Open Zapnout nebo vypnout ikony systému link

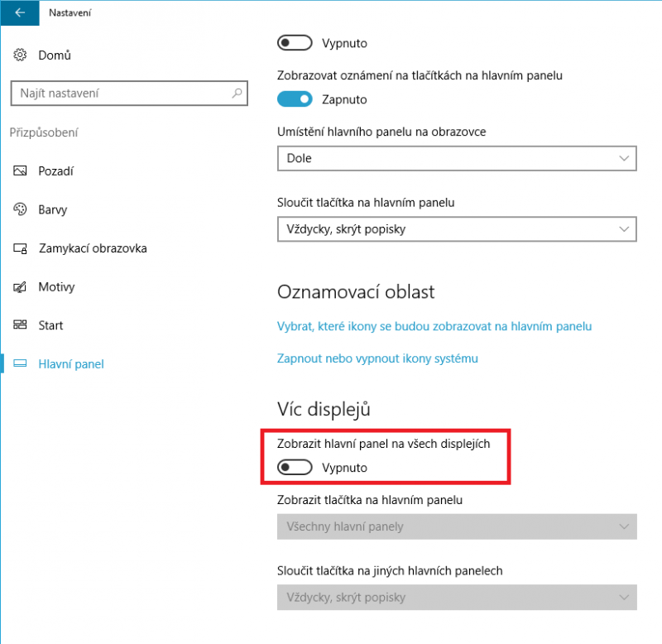(377, 358)
